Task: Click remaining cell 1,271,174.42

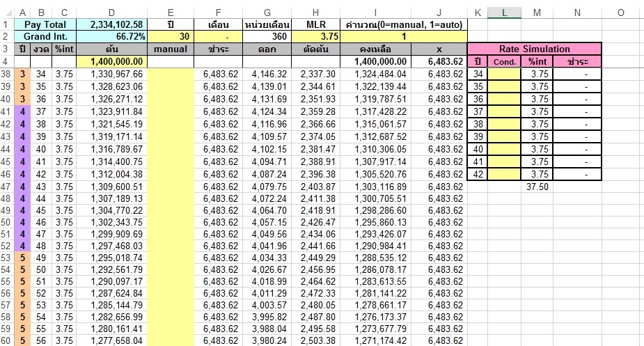Action: point(375,340)
